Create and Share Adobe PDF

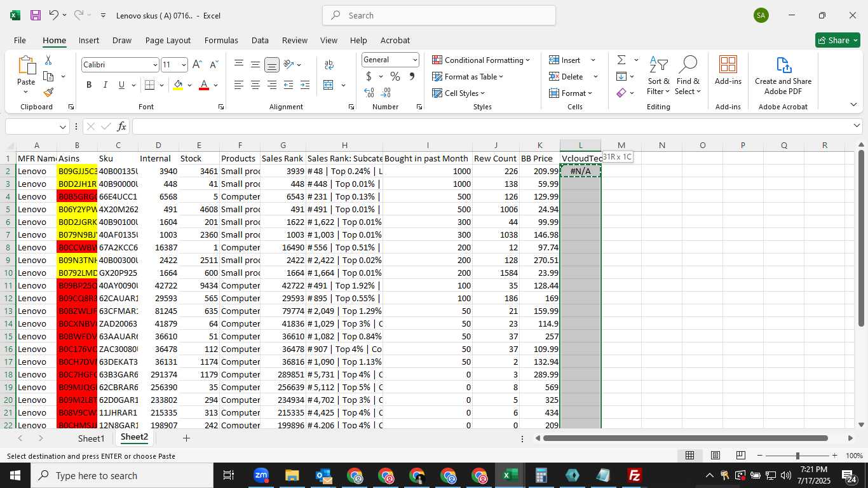click(783, 75)
